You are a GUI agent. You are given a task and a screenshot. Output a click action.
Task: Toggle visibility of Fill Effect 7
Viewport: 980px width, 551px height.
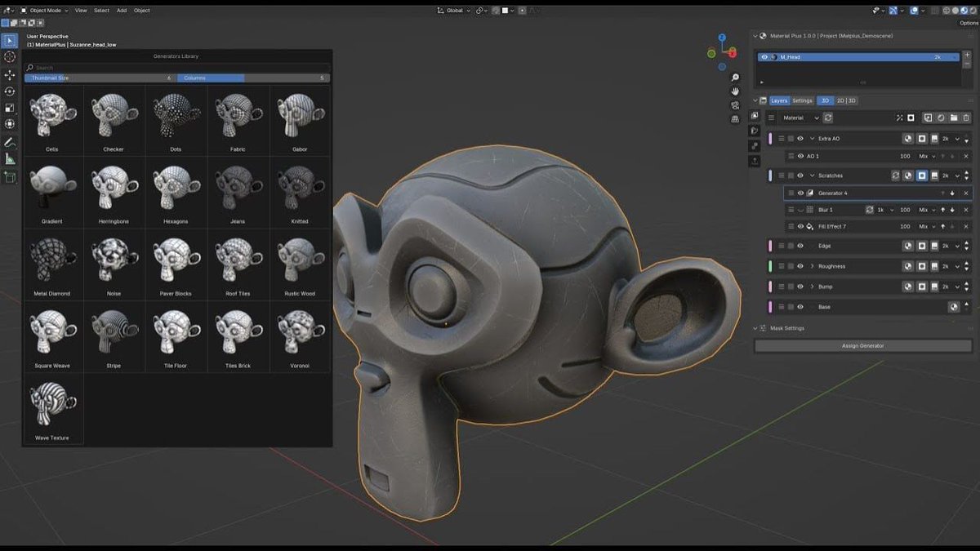pos(800,226)
